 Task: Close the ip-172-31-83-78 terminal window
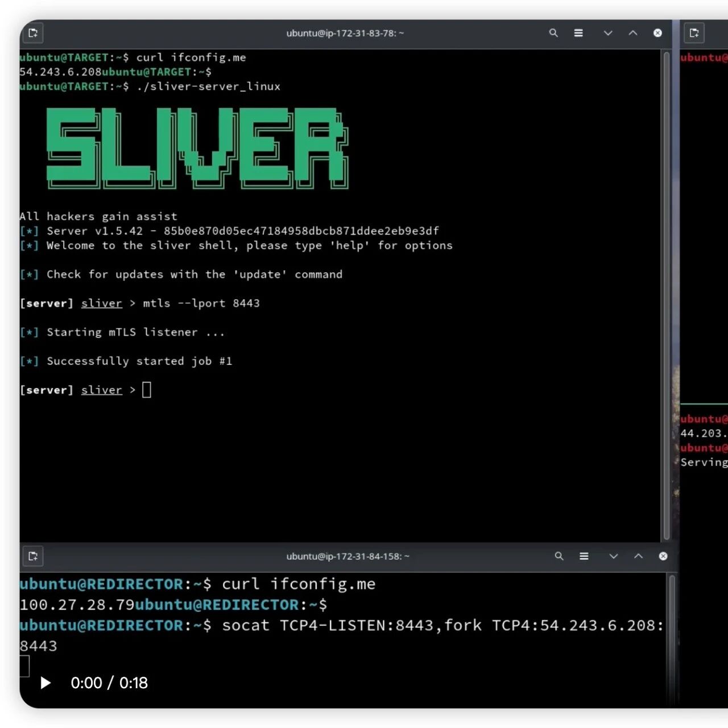coord(657,33)
